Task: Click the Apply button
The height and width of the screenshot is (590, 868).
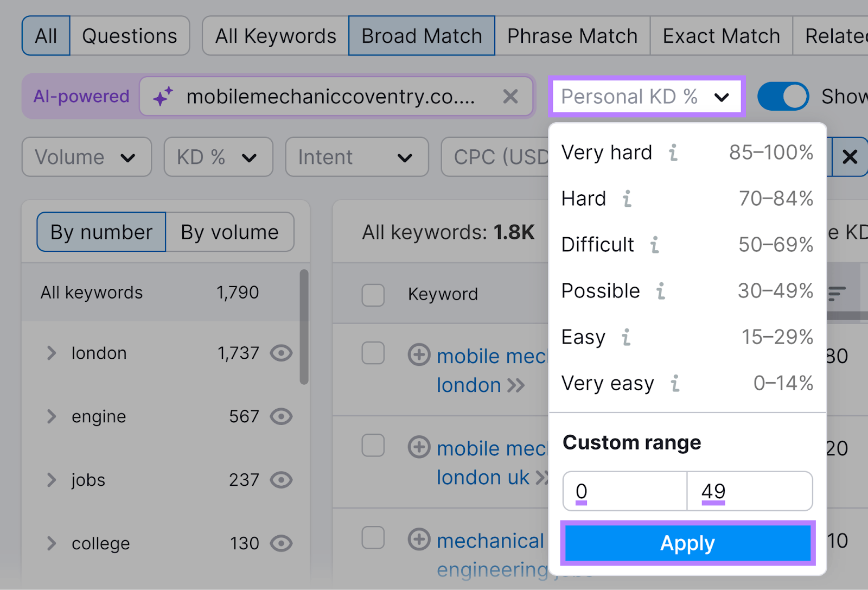Action: [x=687, y=543]
